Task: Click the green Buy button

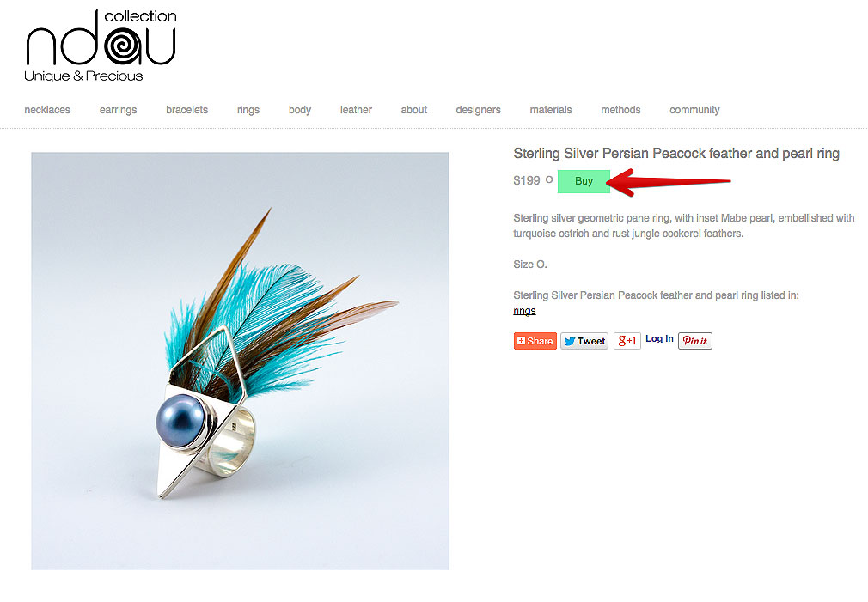Action: coord(584,181)
